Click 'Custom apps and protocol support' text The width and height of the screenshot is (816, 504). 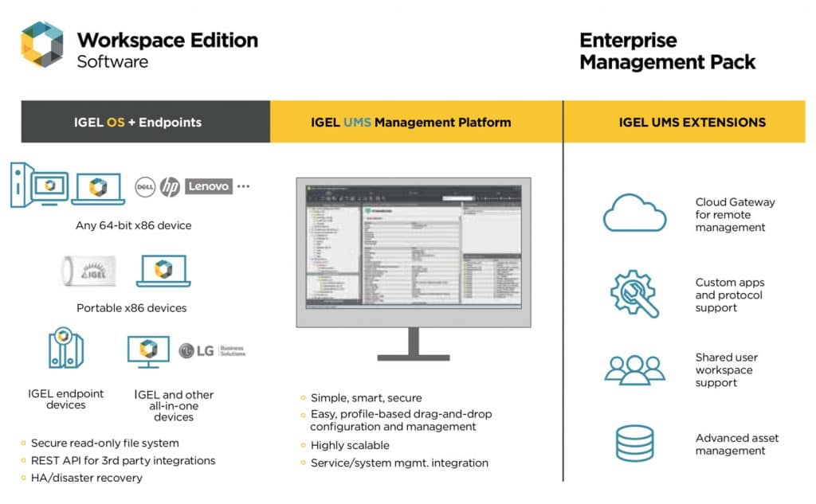(730, 295)
